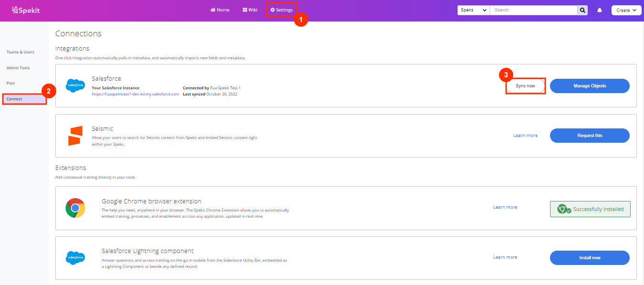Open the Speks search-type dropdown
644x285 pixels.
473,10
